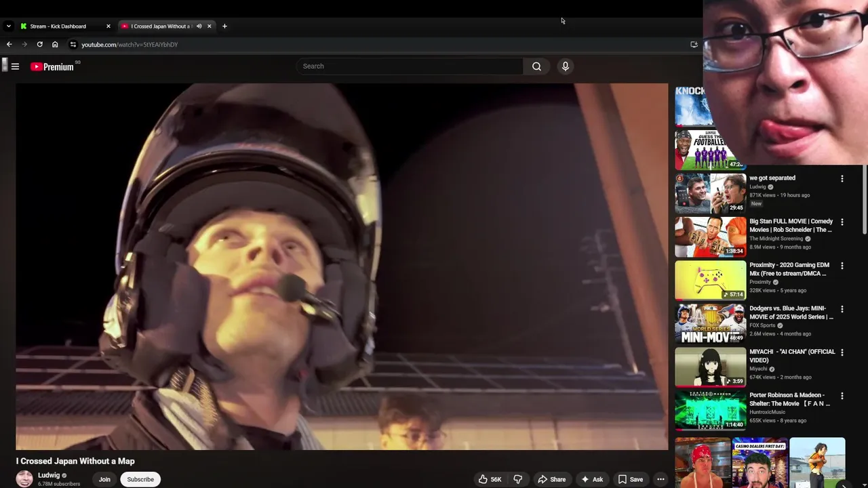Open options menu for 'we got separated'
Image resolution: width=868 pixels, height=488 pixels.
pos(842,179)
